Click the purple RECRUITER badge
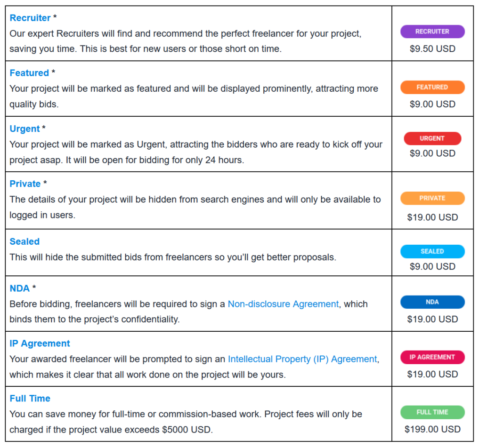This screenshot has width=479, height=448. [432, 32]
